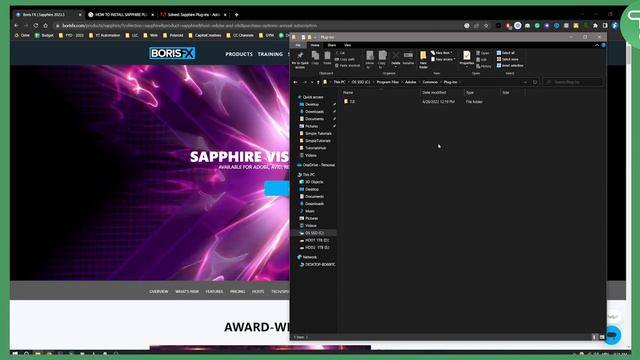Go up one folder level in Explorer
Image resolution: width=640 pixels, height=360 pixels.
click(318, 82)
